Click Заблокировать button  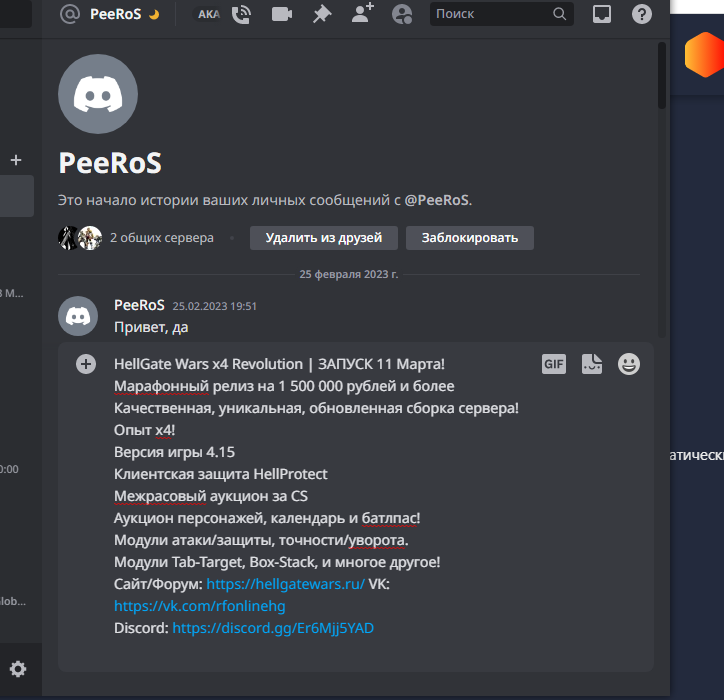pos(470,238)
